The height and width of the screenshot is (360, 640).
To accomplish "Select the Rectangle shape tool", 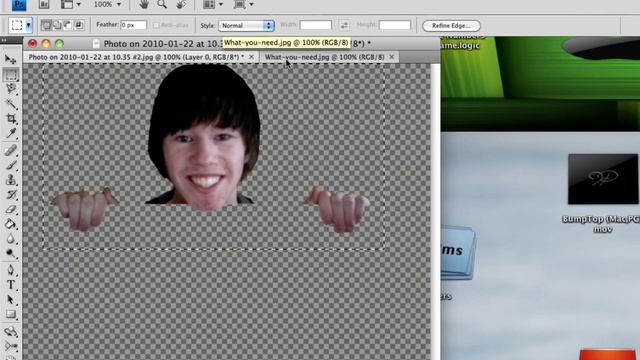I will click(11, 314).
